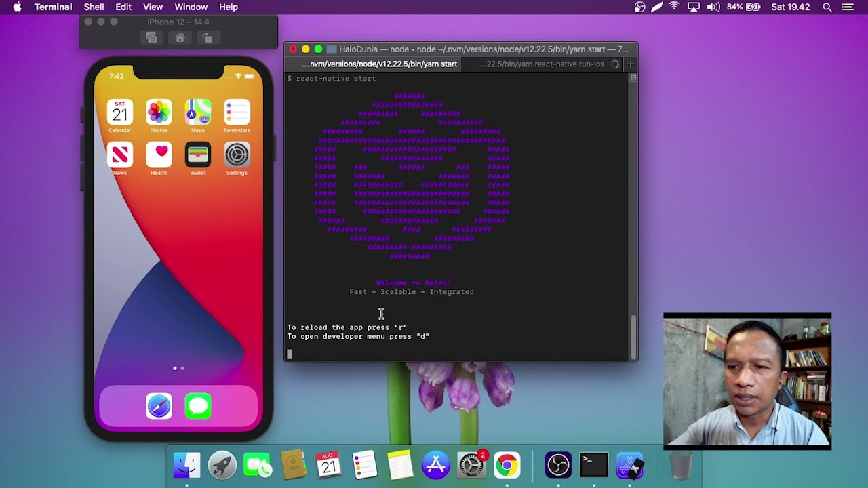Click the terminal cursor prompt at bottom
868x488 pixels.
click(x=290, y=353)
